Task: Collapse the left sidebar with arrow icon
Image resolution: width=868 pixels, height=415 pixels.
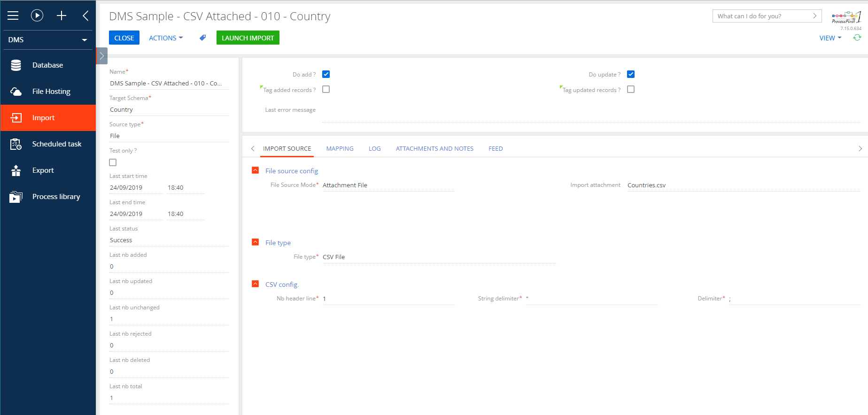Action: pos(85,15)
